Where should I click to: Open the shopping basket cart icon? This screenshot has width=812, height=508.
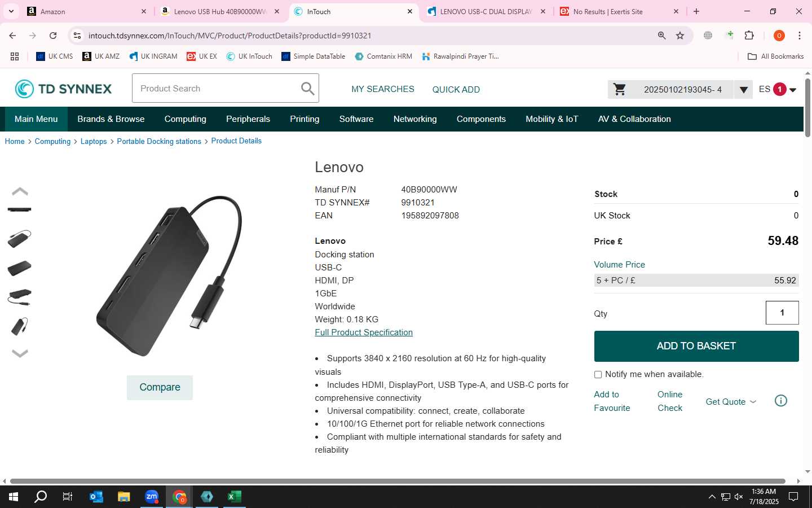(x=620, y=89)
